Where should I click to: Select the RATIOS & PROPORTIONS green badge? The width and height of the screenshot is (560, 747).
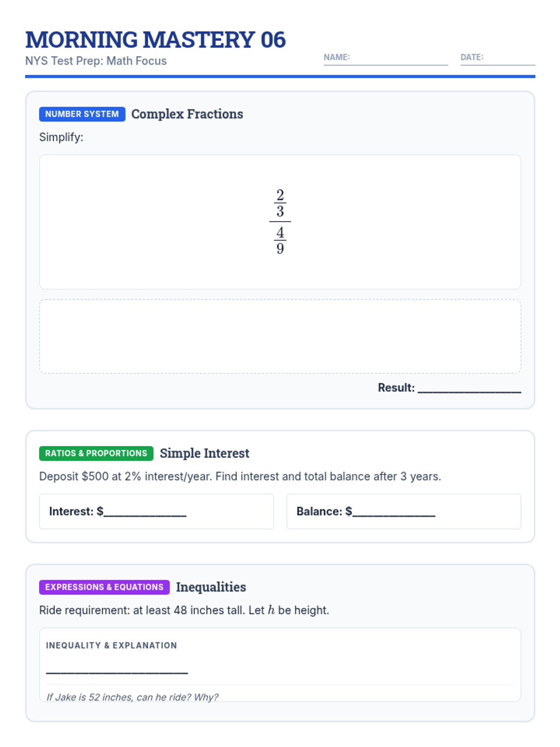pyautogui.click(x=96, y=453)
